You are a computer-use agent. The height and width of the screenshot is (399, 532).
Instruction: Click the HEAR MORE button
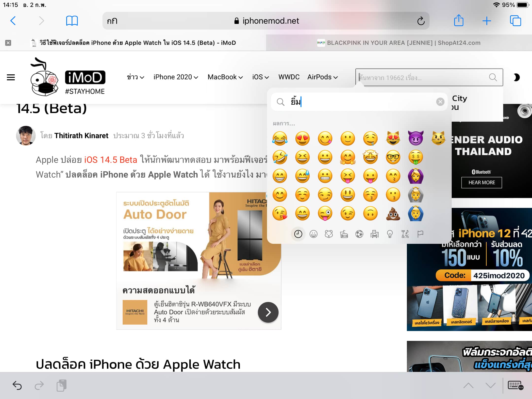point(482,183)
